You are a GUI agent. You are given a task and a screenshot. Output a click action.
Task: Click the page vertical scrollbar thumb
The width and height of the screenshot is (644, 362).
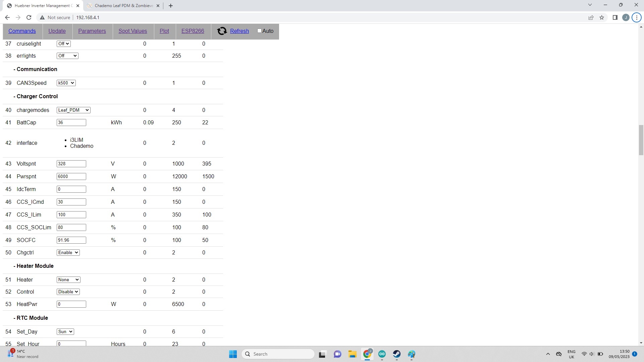click(x=641, y=140)
